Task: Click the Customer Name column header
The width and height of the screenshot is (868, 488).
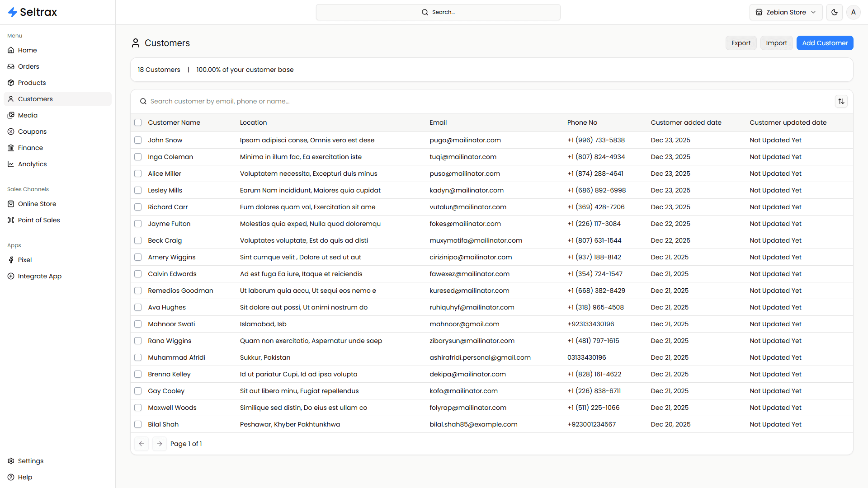Action: pyautogui.click(x=174, y=122)
